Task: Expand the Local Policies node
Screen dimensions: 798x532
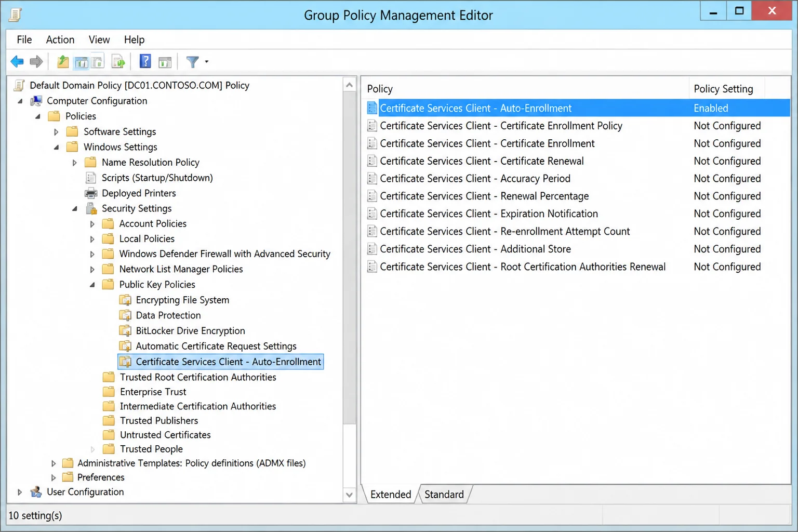Action: [92, 239]
